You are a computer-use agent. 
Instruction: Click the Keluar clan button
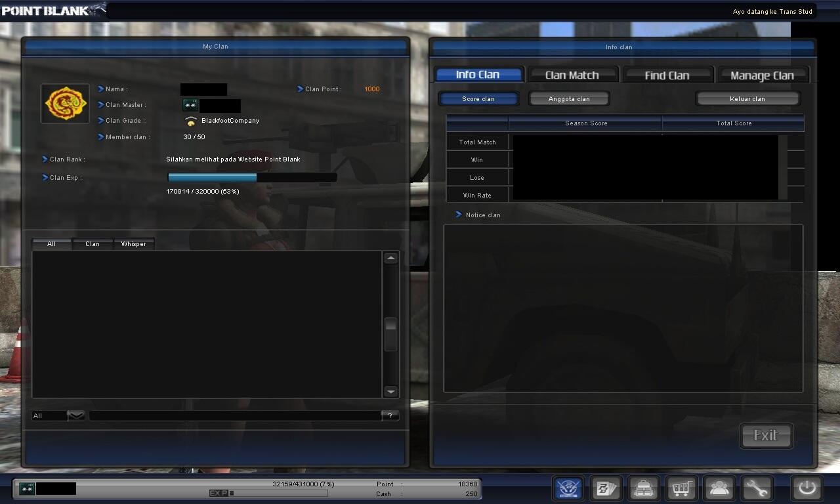[747, 98]
